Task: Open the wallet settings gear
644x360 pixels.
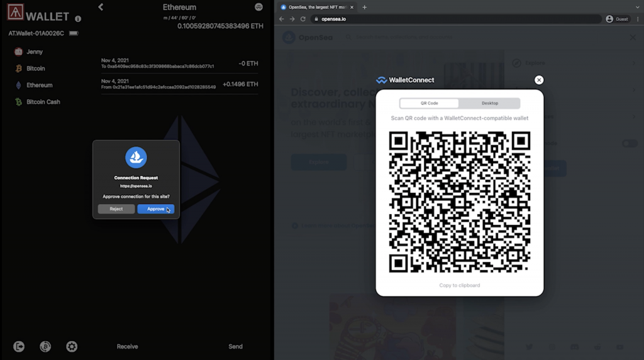Action: pos(72,346)
